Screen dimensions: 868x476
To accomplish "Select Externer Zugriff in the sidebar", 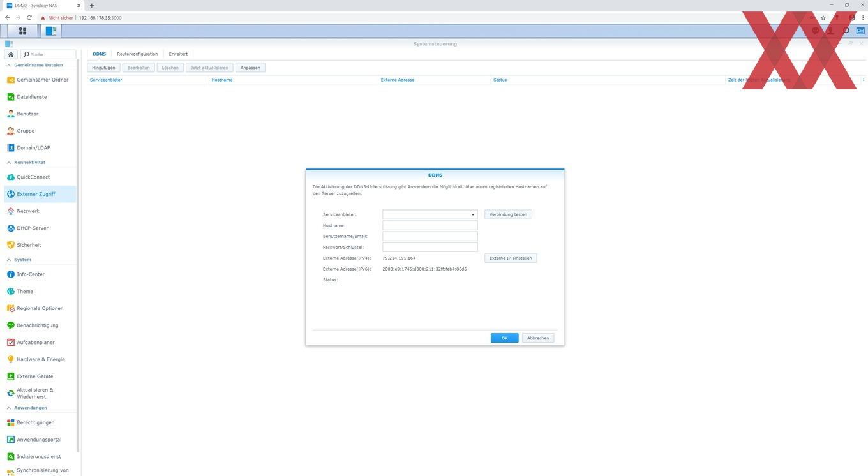I will click(x=40, y=194).
